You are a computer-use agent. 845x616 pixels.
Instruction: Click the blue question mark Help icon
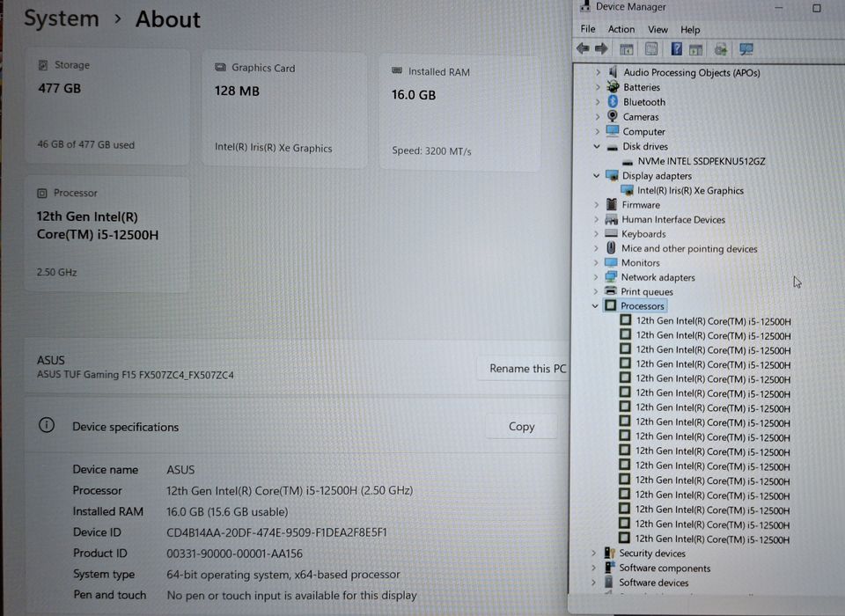676,49
